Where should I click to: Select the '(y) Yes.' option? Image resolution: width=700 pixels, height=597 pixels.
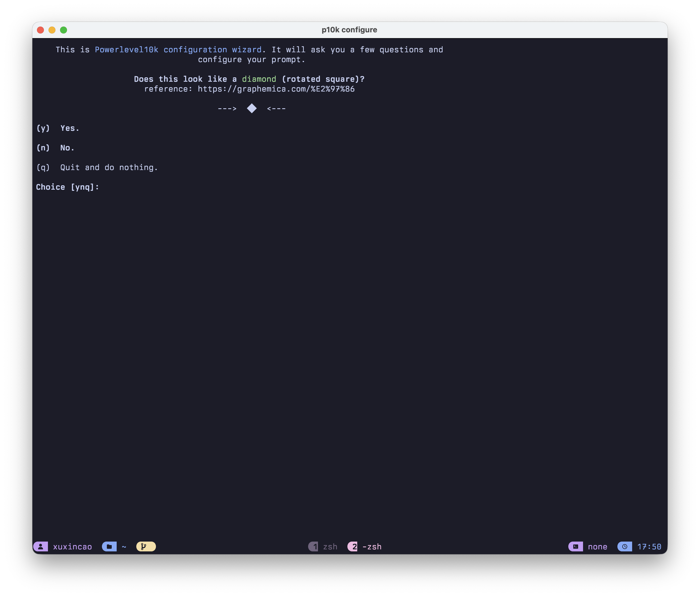[x=58, y=128]
